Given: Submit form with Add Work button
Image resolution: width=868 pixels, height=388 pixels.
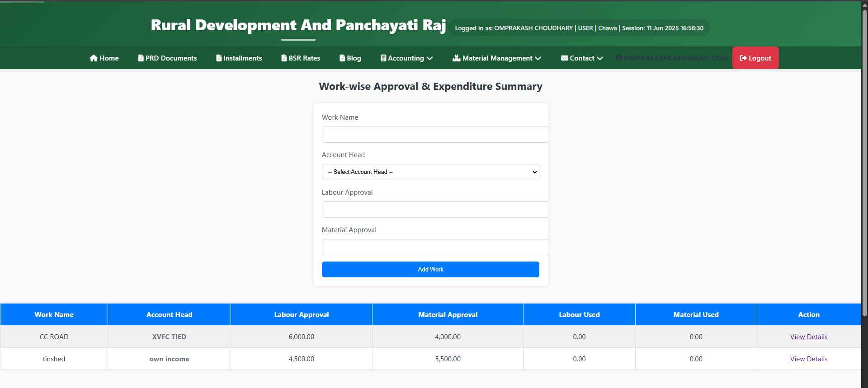Looking at the screenshot, I should coord(430,269).
